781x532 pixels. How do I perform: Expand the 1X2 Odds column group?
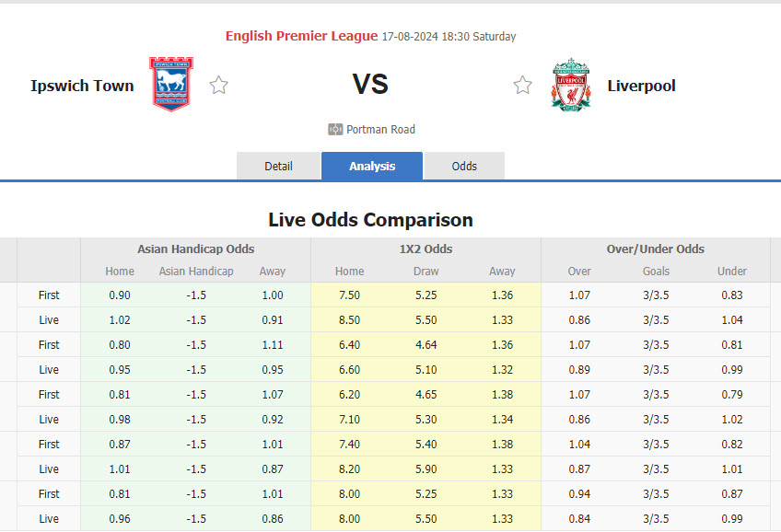(x=425, y=249)
